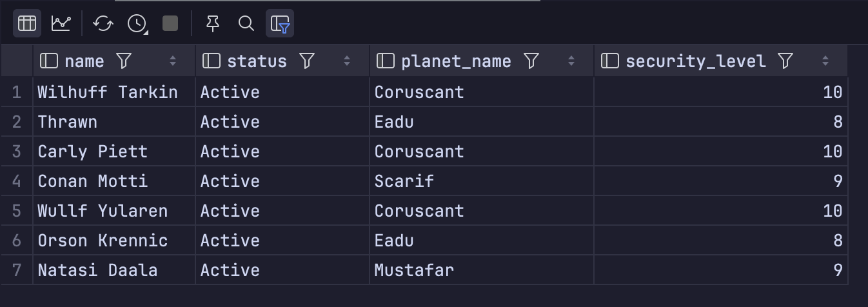This screenshot has height=307, width=868.
Task: Toggle column filter row icon
Action: [280, 24]
